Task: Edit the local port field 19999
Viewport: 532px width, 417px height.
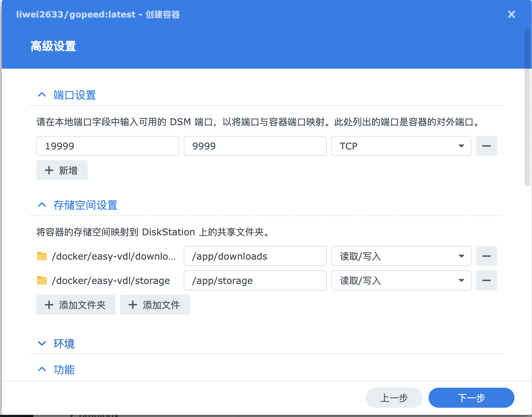Action: (x=107, y=146)
